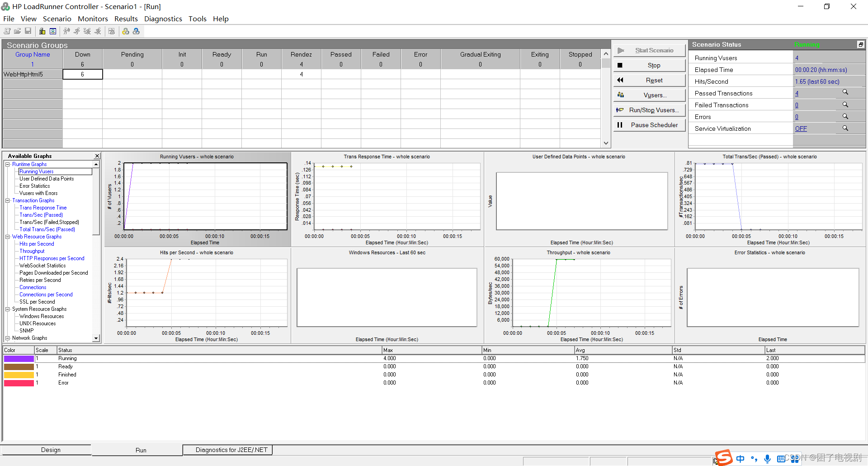This screenshot has height=466, width=868.
Task: Click the Pause Scheduler button
Action: [x=649, y=125]
